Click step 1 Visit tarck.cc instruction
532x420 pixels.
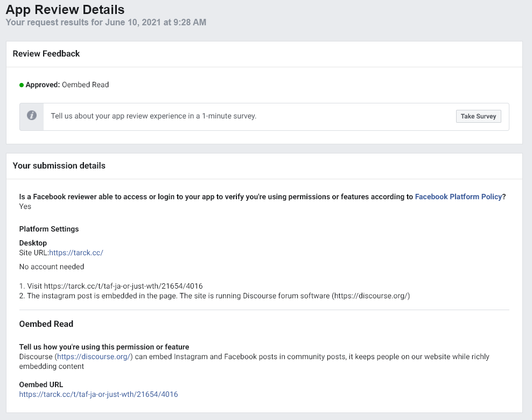point(111,286)
